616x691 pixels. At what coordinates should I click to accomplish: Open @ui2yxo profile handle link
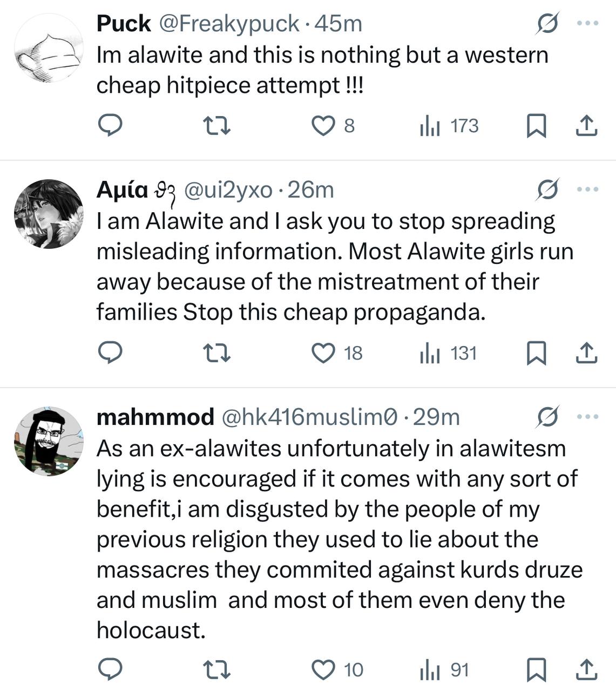tap(228, 189)
